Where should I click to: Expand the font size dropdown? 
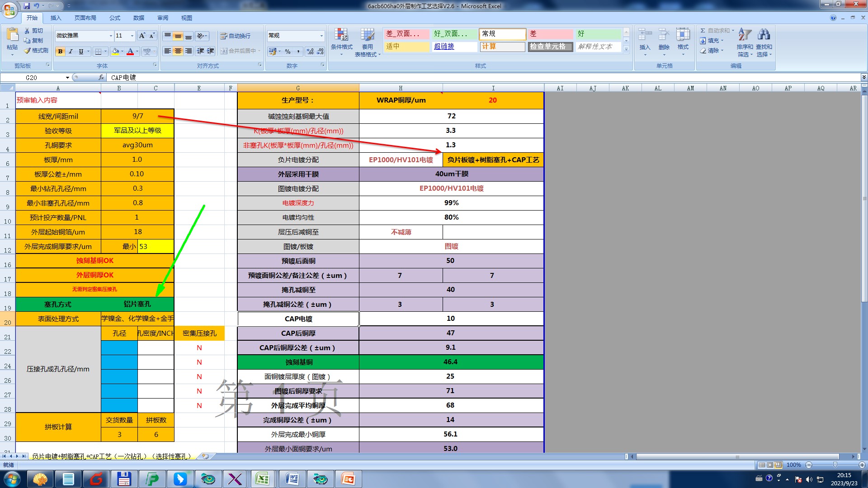[x=132, y=36]
